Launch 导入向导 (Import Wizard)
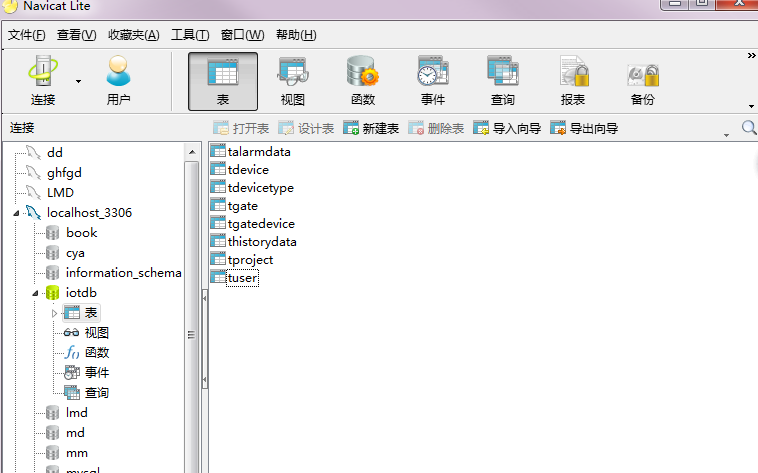Viewport: 758px width, 473px height. point(507,128)
